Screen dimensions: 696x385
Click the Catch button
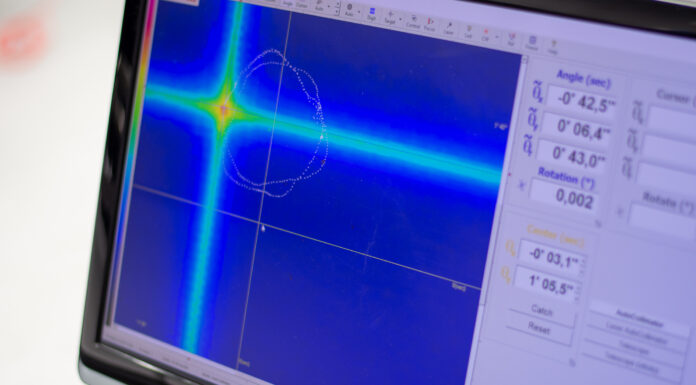coord(542,310)
